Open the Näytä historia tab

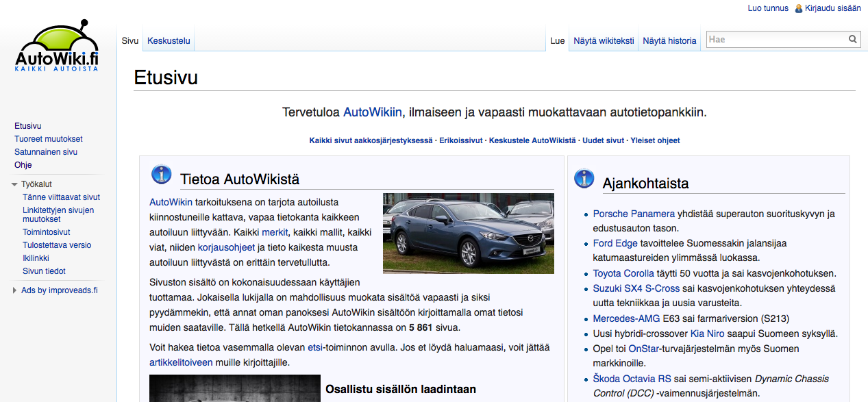[x=669, y=41]
